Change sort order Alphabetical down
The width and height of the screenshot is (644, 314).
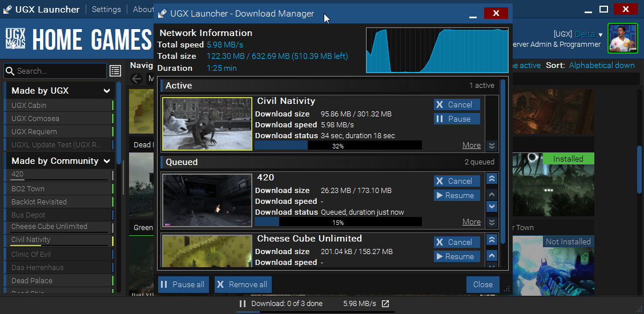[x=602, y=65]
